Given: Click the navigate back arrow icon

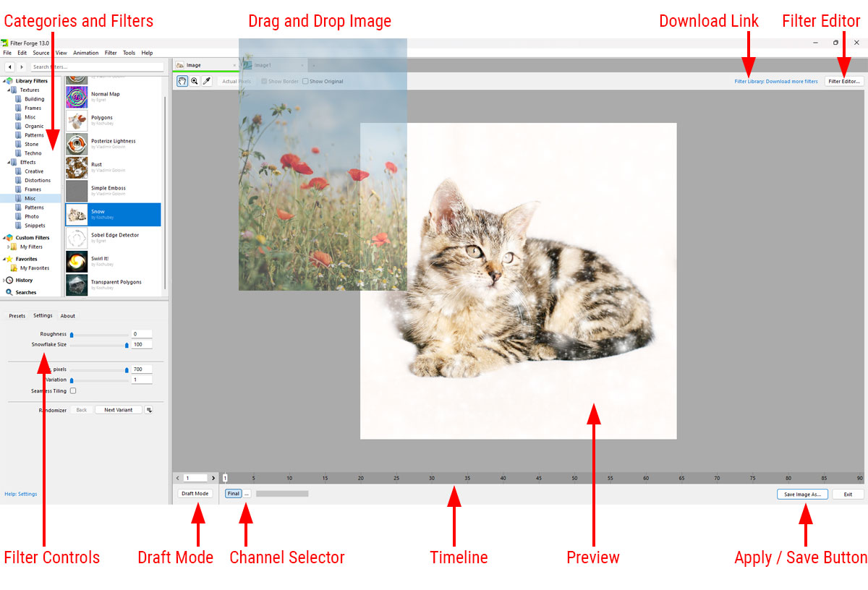Looking at the screenshot, I should 9,67.
